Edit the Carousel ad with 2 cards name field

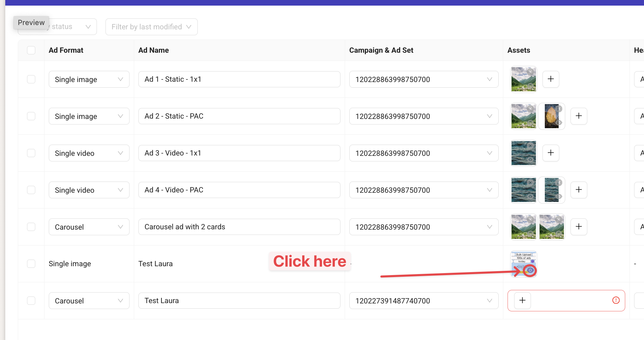[239, 227]
